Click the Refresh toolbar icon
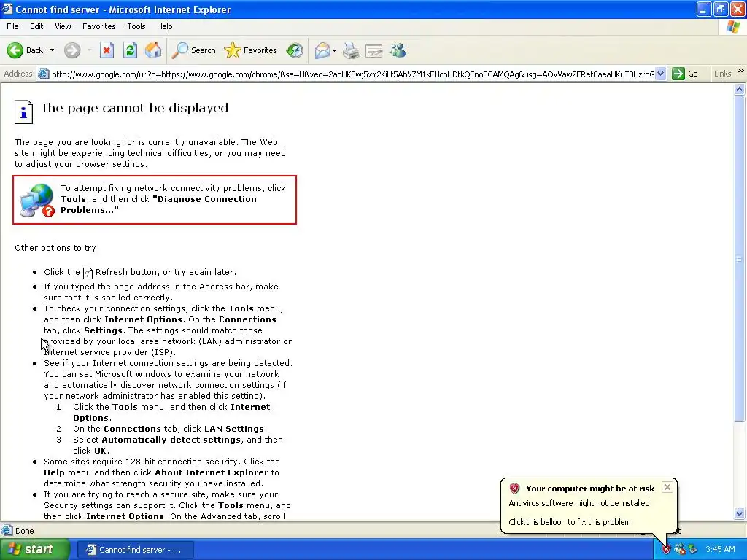The height and width of the screenshot is (560, 747). [130, 50]
